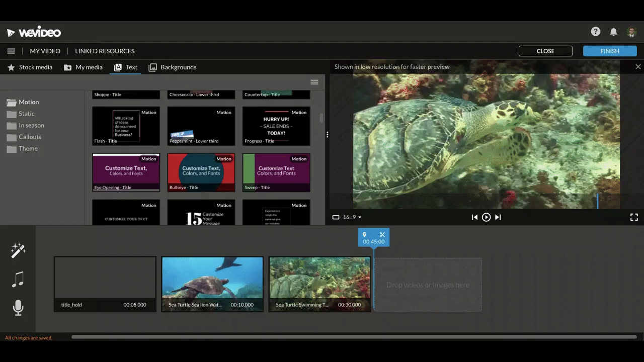This screenshot has width=644, height=362.
Task: Play the preview video
Action: coord(486,217)
